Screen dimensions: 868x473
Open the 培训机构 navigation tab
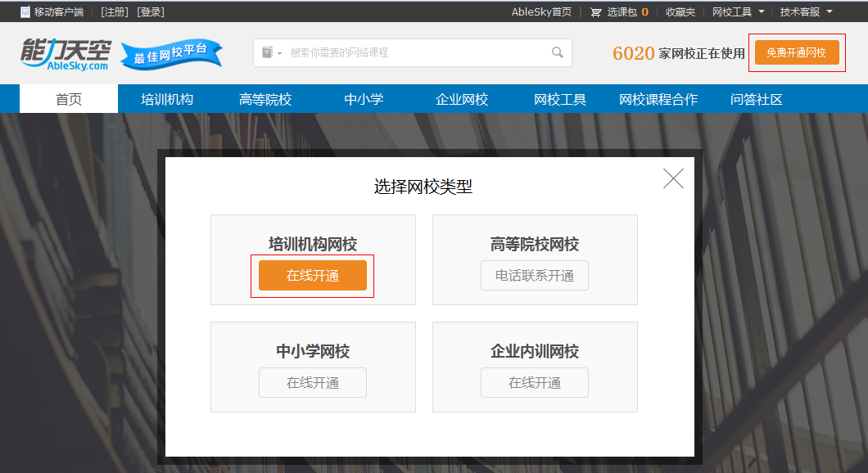pos(167,100)
